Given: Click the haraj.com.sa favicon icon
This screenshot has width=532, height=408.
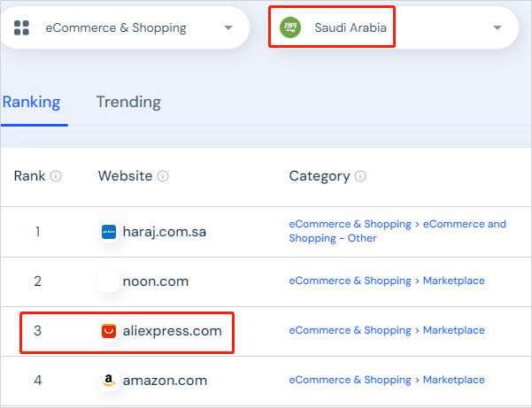Looking at the screenshot, I should [x=109, y=232].
